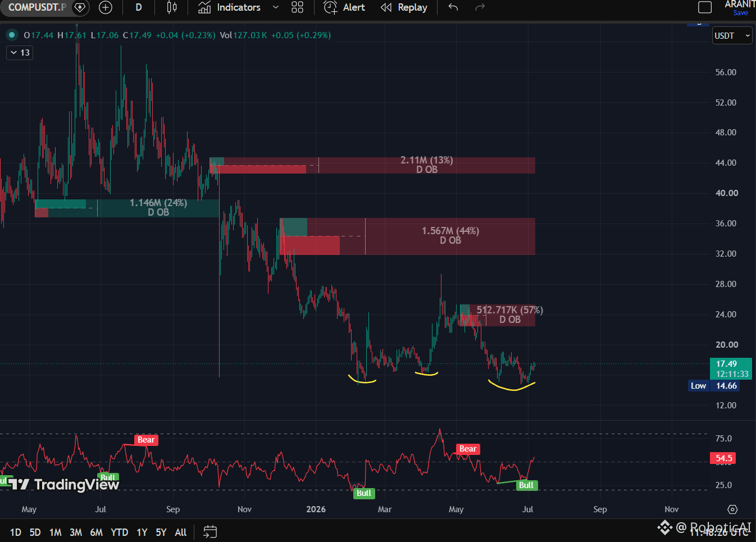Start bar Replay mode
The image size is (756, 542).
pyautogui.click(x=404, y=7)
